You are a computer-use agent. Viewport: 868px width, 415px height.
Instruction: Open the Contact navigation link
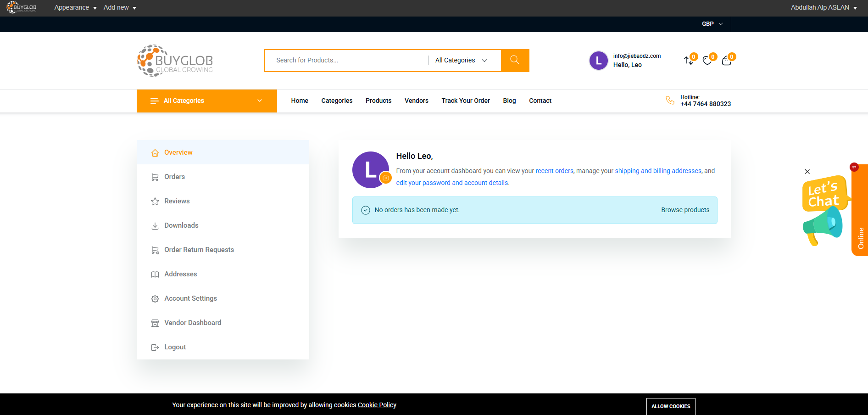tap(540, 101)
